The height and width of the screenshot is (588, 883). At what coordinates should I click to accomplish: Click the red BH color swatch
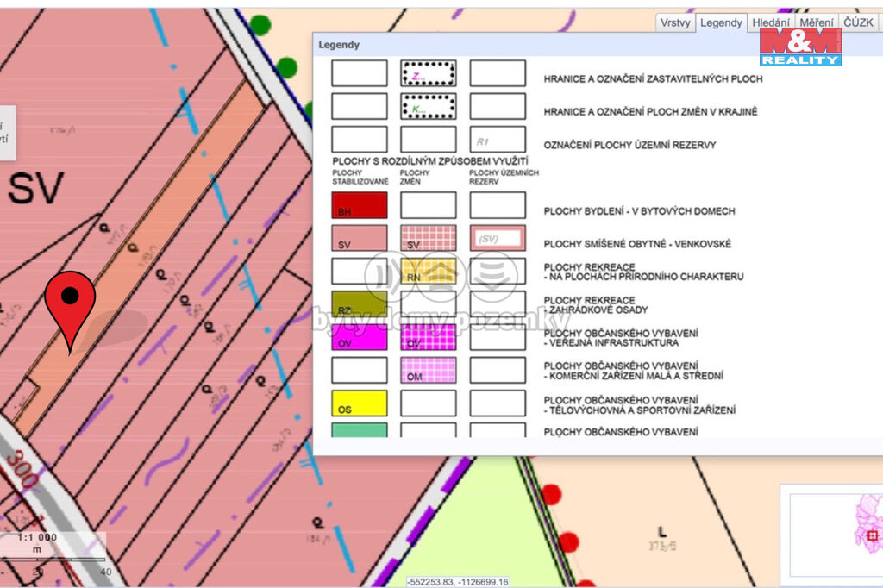360,205
